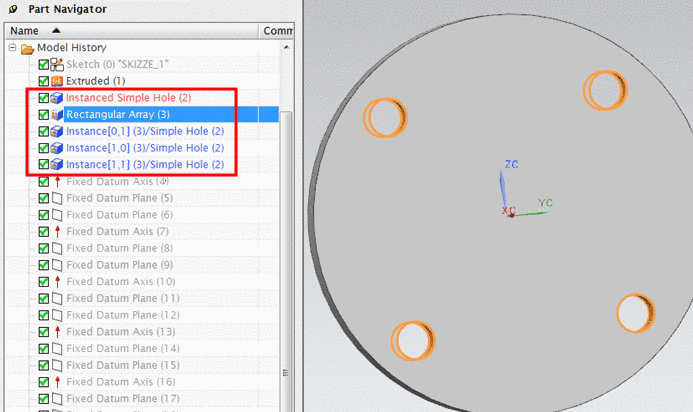Click the Model History folder icon
Screen dimensions: 693x412
[x=27, y=48]
